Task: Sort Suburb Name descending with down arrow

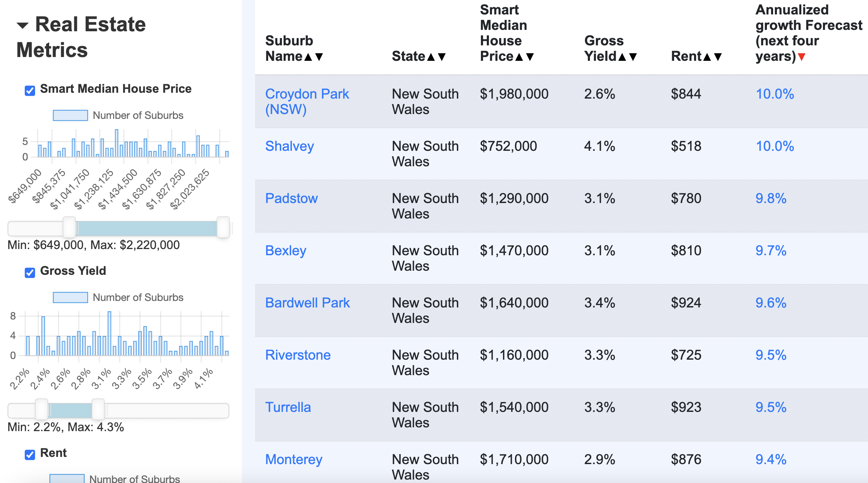Action: (x=319, y=57)
